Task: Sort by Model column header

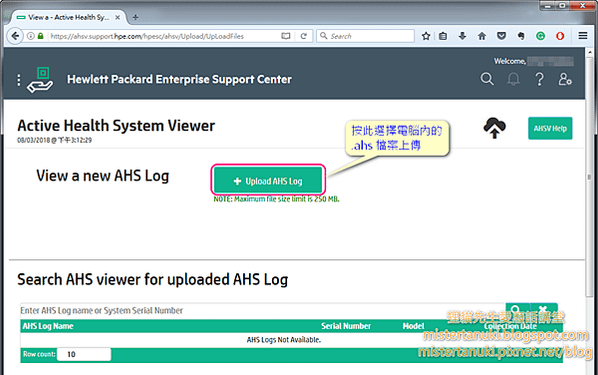Action: click(x=413, y=326)
